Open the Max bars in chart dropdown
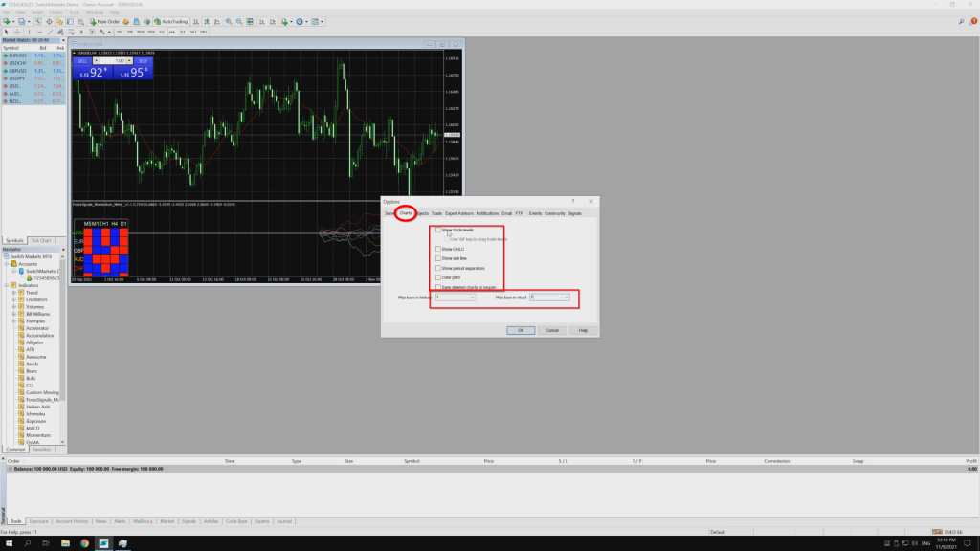This screenshot has width=980, height=551. (567, 298)
